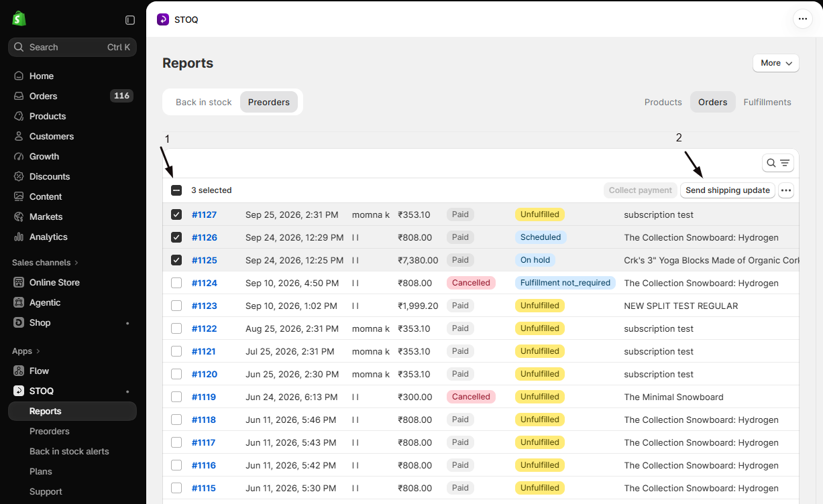Click the Agentic channel icon
Image resolution: width=823 pixels, height=504 pixels.
click(19, 302)
